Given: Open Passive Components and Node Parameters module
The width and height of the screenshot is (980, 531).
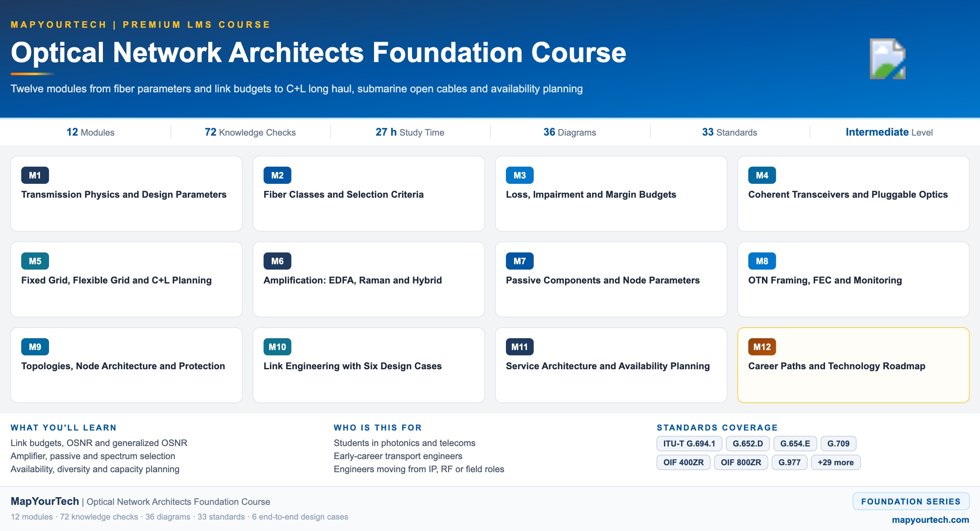Looking at the screenshot, I should (x=611, y=279).
